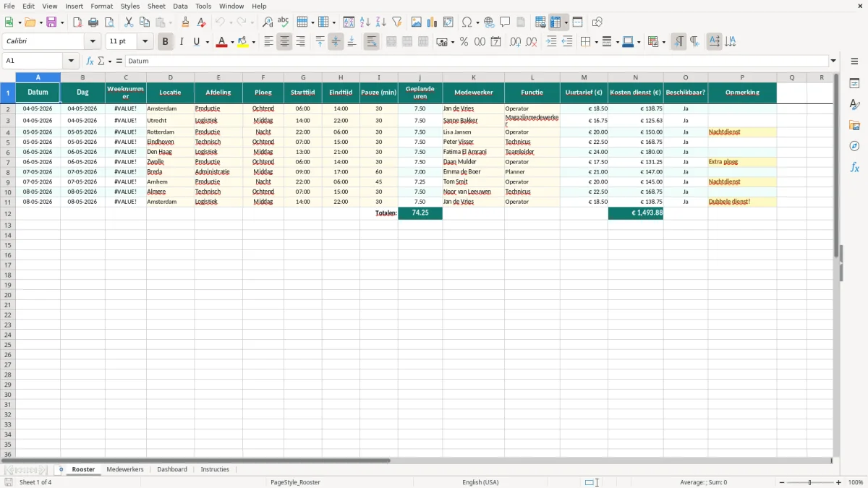Open Print Preview from the toolbar

pos(109,22)
